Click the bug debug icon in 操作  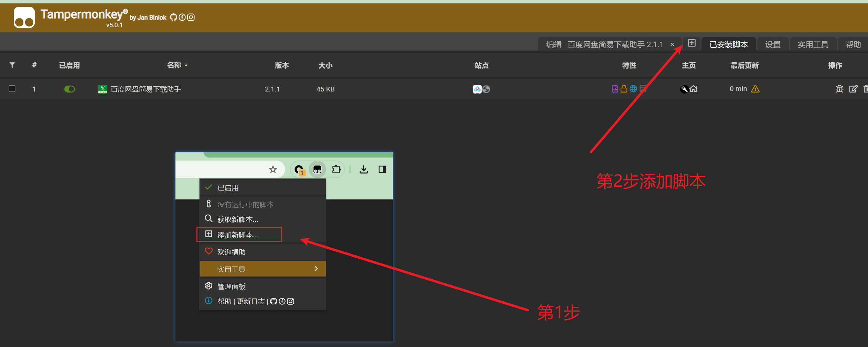coord(839,89)
